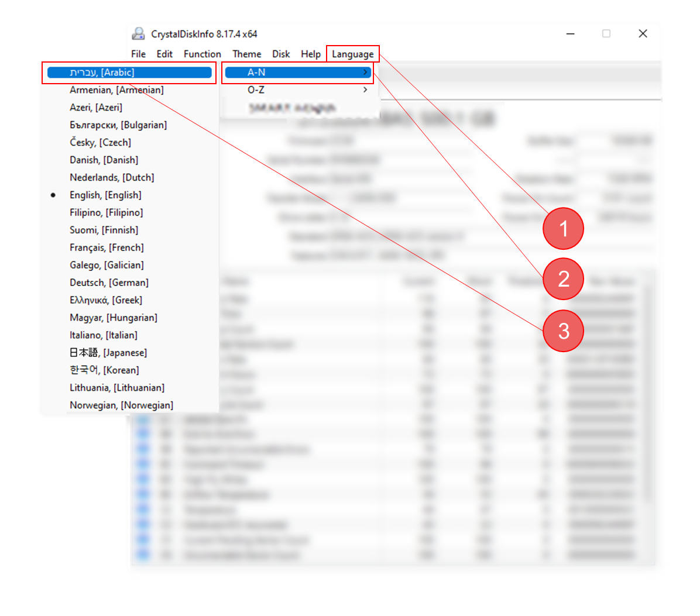The image size is (700, 616).
Task: Open the Edit menu
Action: click(164, 54)
